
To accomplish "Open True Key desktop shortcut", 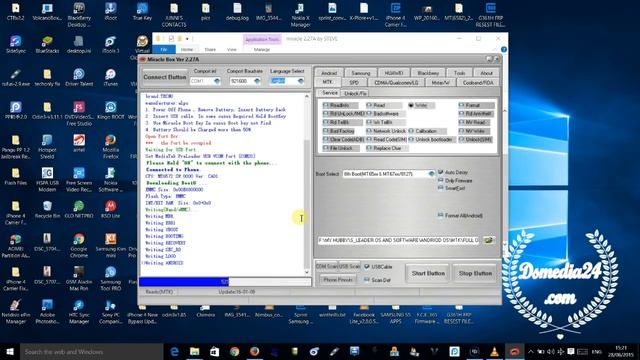I will (142, 11).
